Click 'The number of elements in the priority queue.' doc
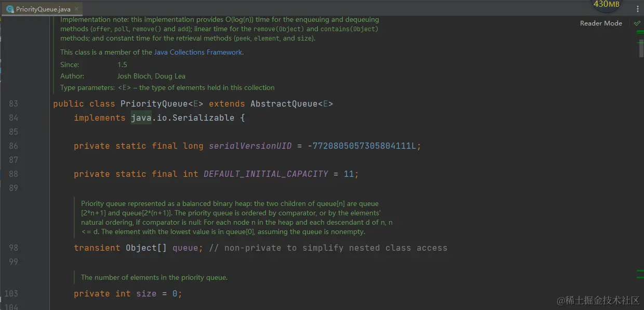This screenshot has width=644, height=310. pyautogui.click(x=154, y=277)
